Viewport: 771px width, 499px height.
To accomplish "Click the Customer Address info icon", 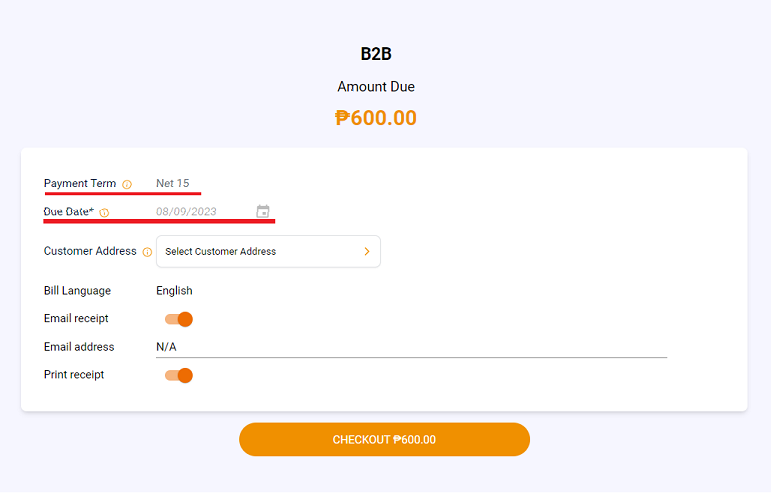I will point(147,252).
